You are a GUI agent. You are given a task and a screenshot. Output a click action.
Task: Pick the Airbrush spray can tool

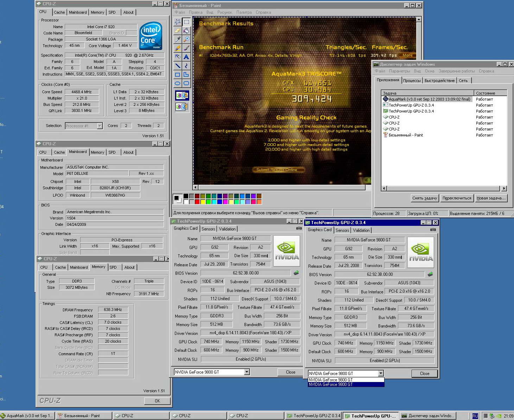(178, 57)
